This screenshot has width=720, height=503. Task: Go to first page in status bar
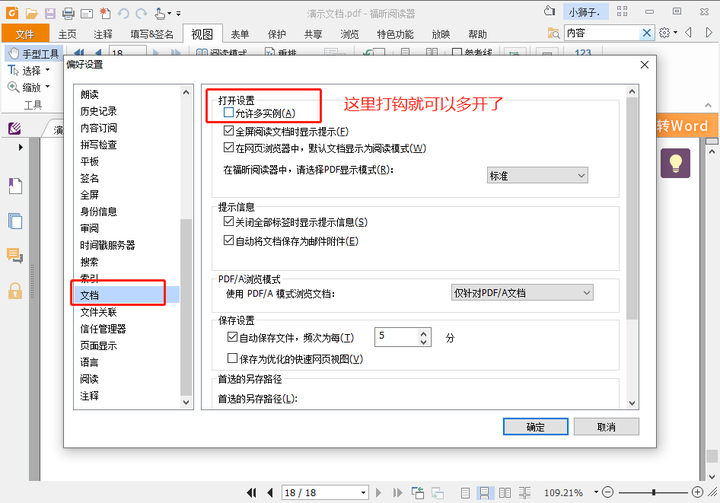pos(252,493)
